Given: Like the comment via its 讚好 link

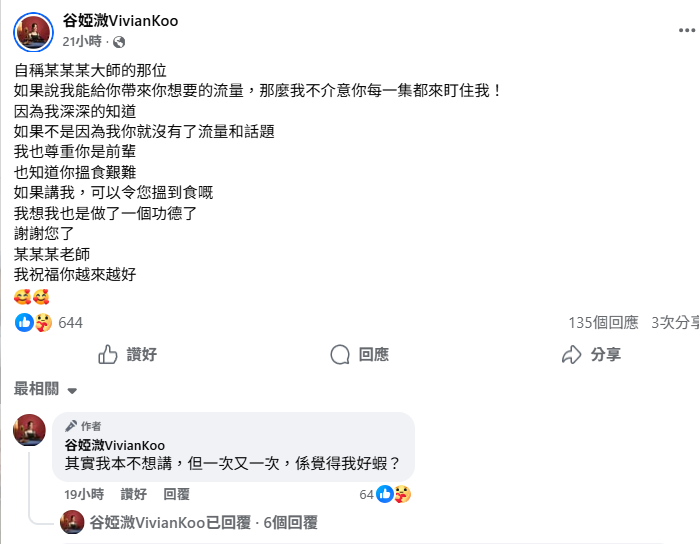Looking at the screenshot, I should (134, 494).
